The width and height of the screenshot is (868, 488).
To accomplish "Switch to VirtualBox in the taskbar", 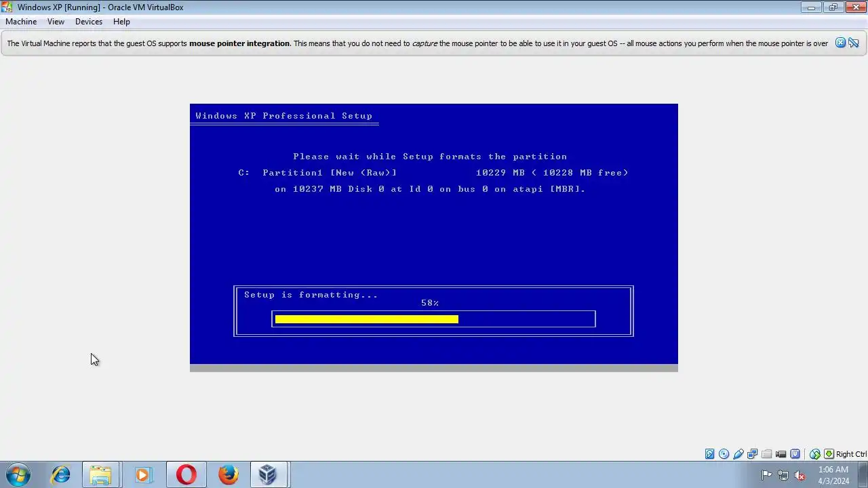I will click(x=269, y=474).
